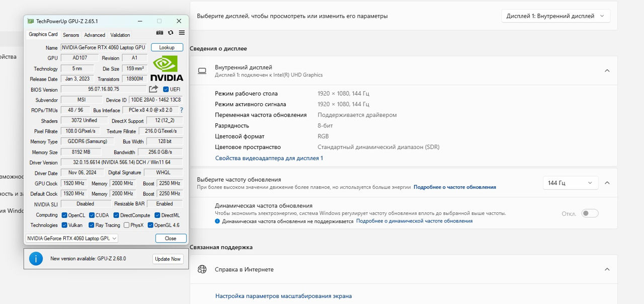The image size is (644, 304).
Task: Switch to the Advanced tab
Action: 95,35
